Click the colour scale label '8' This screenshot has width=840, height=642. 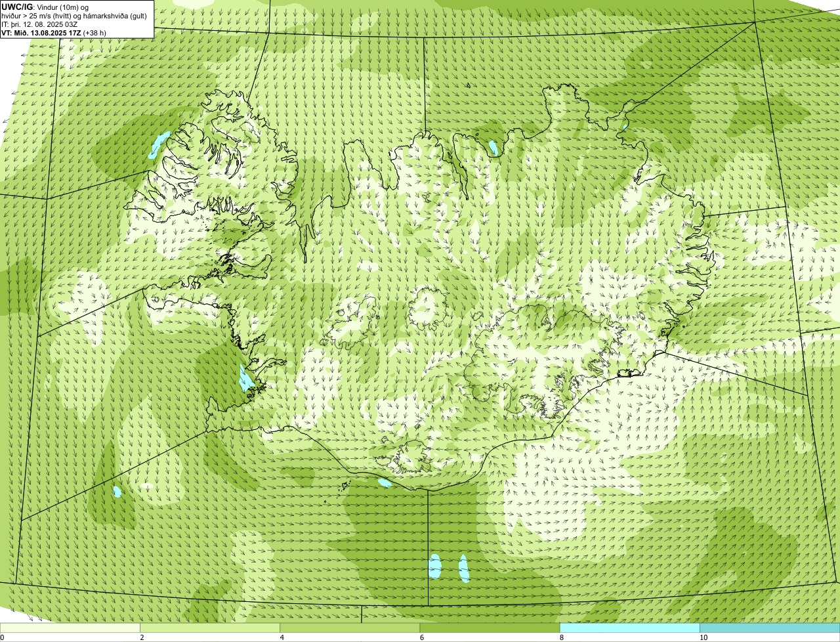coord(561,637)
